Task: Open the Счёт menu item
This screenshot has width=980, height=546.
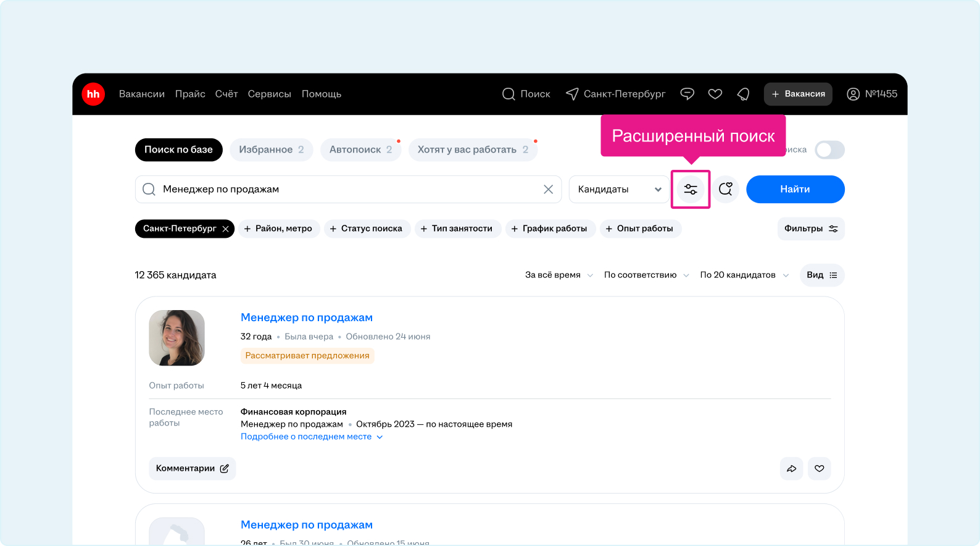Action: point(226,94)
